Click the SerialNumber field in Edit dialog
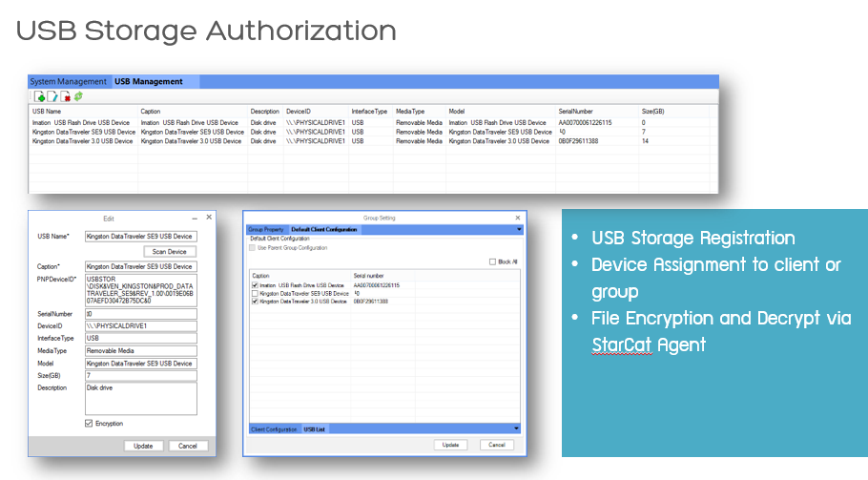This screenshot has height=480, width=868. coord(140,314)
